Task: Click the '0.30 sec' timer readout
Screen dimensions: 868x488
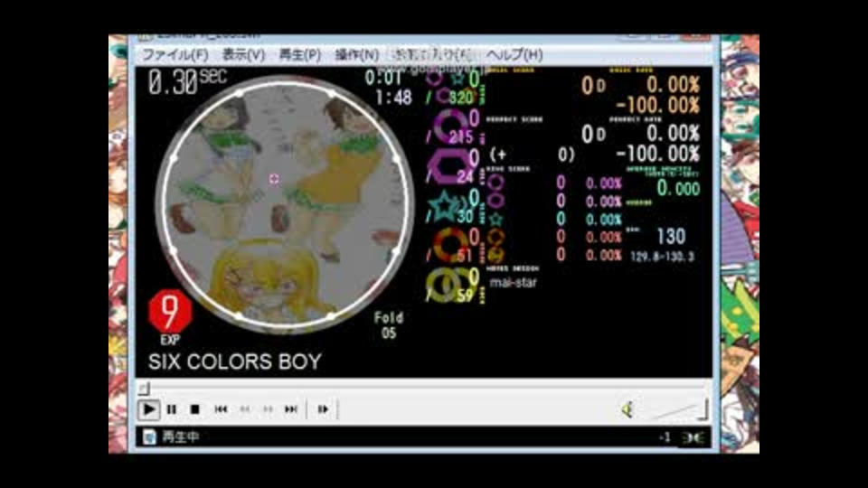Action: (x=187, y=82)
